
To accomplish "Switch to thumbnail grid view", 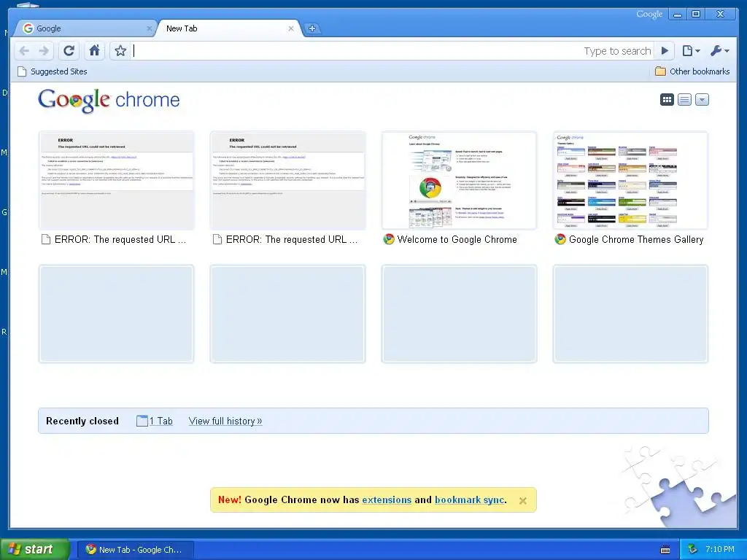I will (x=667, y=99).
